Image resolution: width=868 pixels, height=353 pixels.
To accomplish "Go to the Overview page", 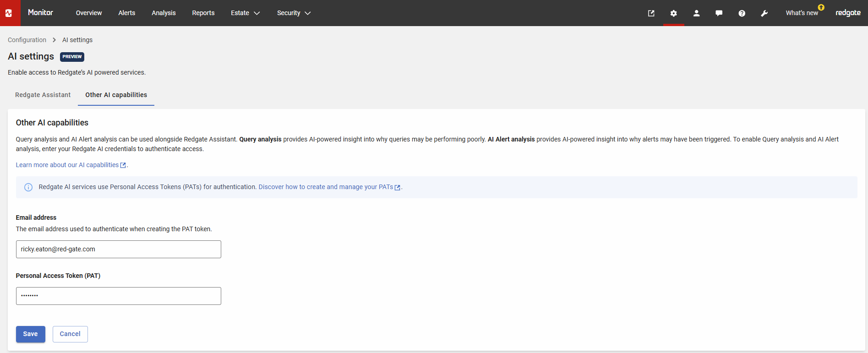I will 89,13.
